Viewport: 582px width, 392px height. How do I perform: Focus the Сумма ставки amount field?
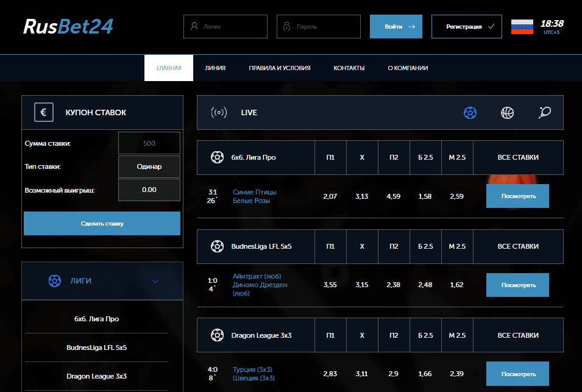[x=149, y=143]
